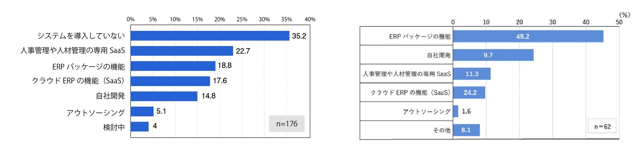The height and width of the screenshot is (155, 644).
Task: Click the bar labeled 9.7 in right chart
Action: tap(493, 55)
